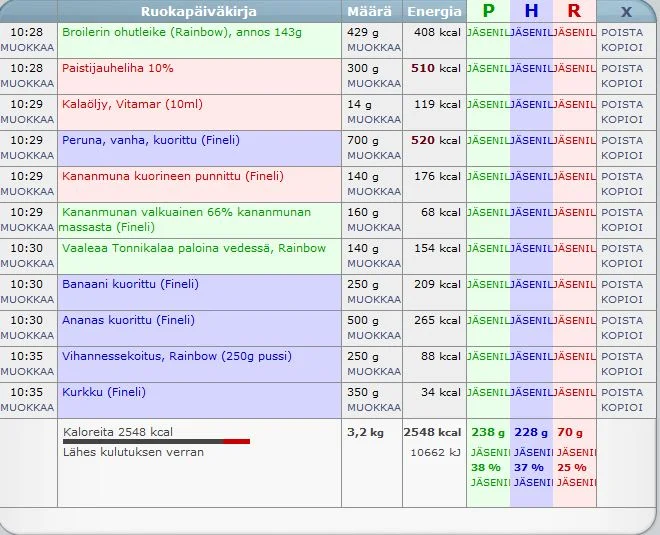The image size is (660, 535).
Task: Edit the time of Kananmunan valkuainen entry
Action: coord(27,227)
